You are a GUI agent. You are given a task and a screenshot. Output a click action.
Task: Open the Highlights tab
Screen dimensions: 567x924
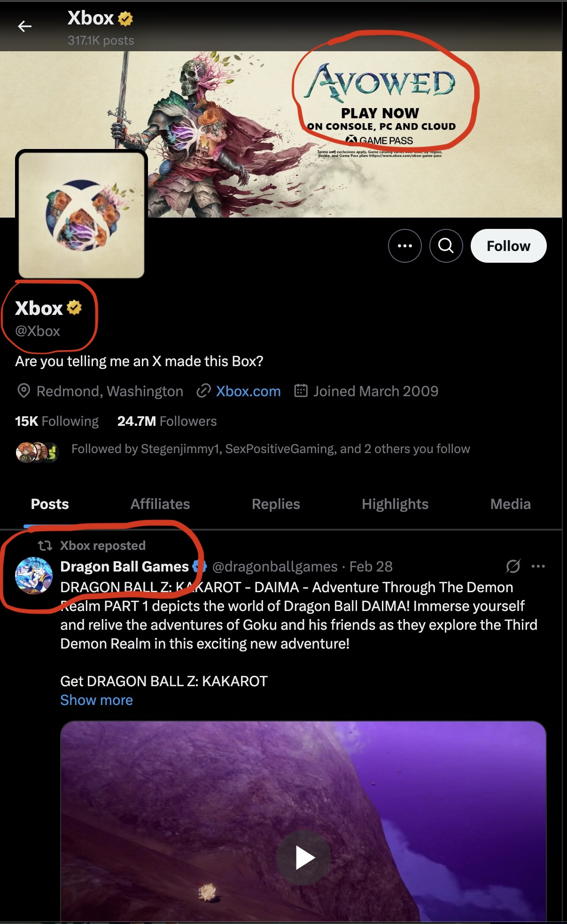[395, 504]
